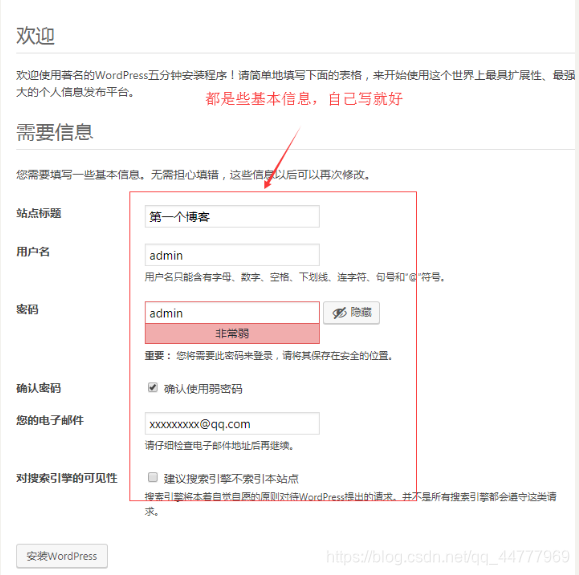Click the crossed-eye icon on hide button
Image resolution: width=579 pixels, height=575 pixels.
click(339, 313)
